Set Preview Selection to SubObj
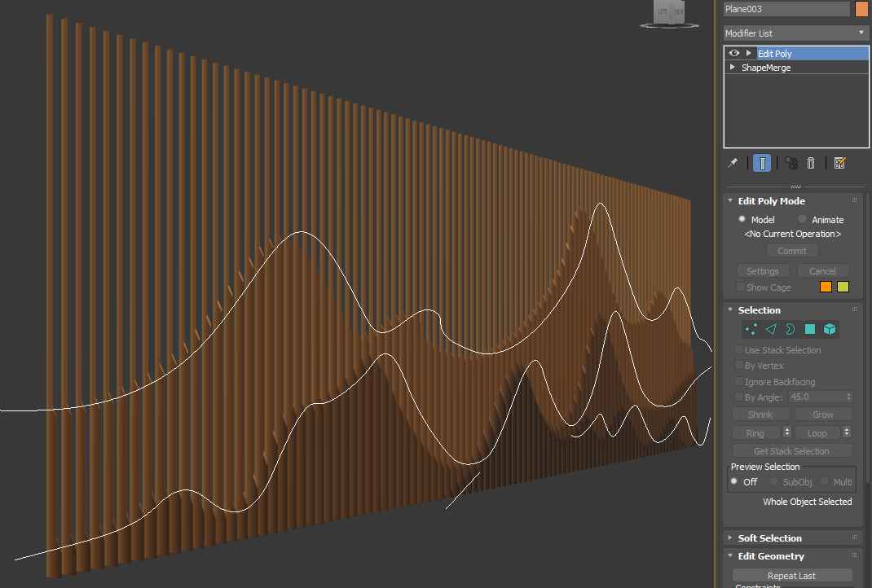The height and width of the screenshot is (588, 872). tap(773, 481)
